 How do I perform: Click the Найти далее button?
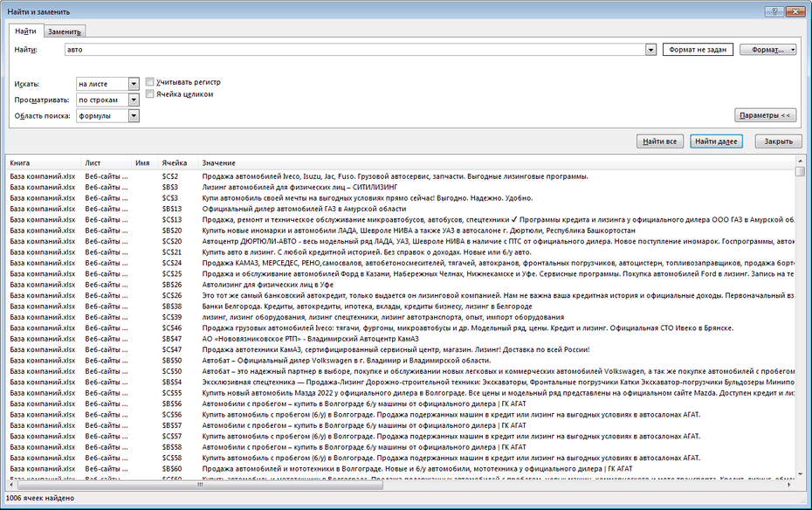point(716,141)
